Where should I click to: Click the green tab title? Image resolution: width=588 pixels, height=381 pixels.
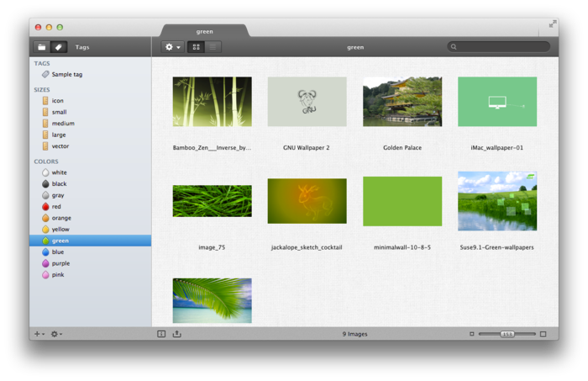click(x=205, y=31)
